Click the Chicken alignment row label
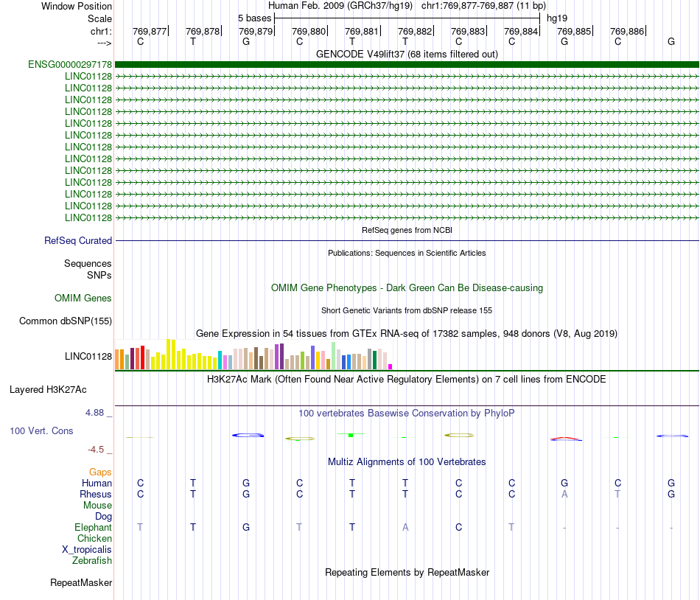 [x=94, y=538]
